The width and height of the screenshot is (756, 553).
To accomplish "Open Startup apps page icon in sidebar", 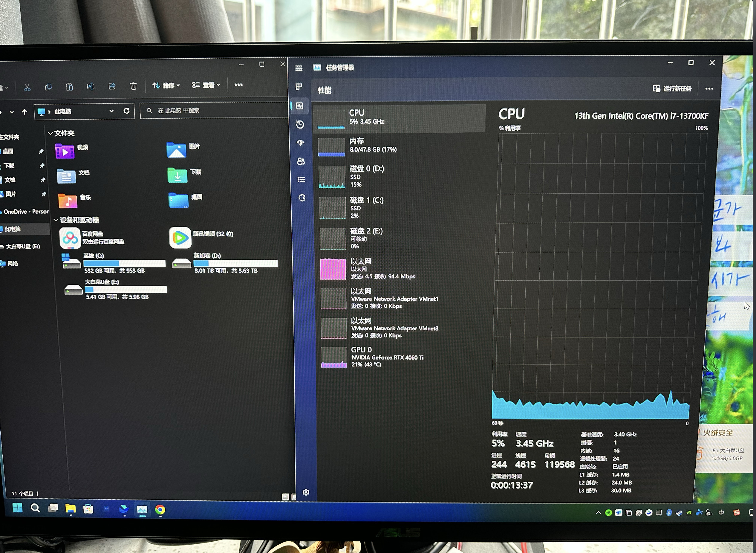I will click(301, 143).
